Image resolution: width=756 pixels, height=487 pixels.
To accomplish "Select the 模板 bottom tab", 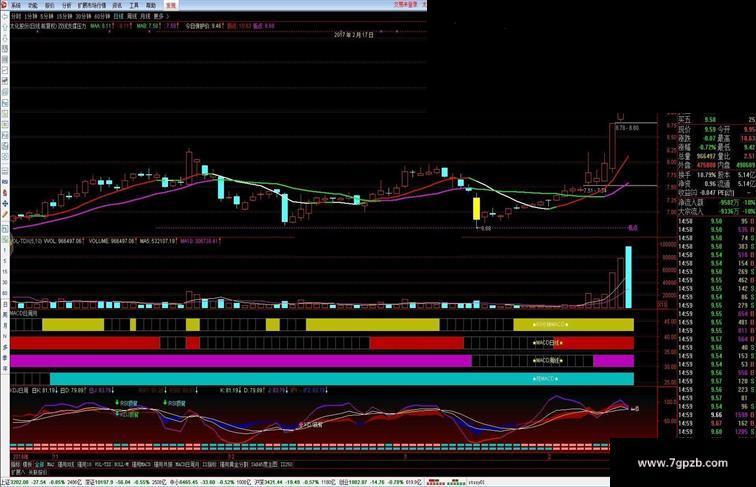I will pyautogui.click(x=27, y=464).
